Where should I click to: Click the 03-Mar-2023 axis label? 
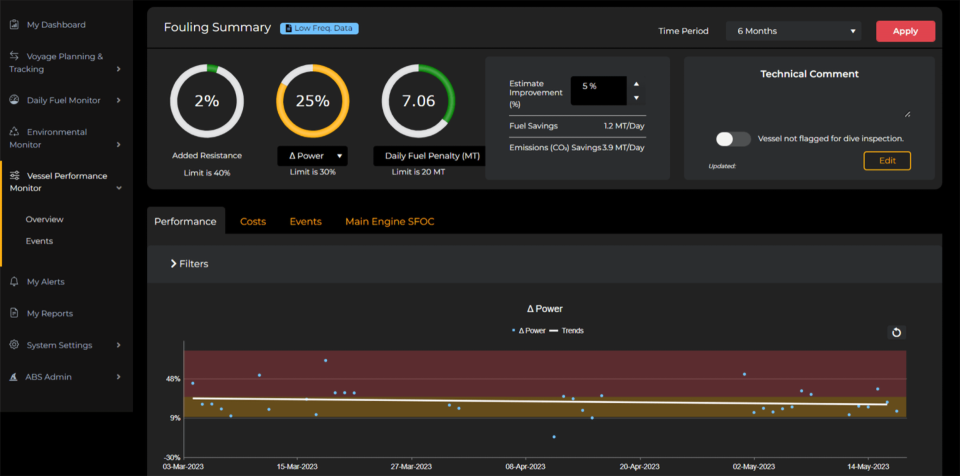182,466
